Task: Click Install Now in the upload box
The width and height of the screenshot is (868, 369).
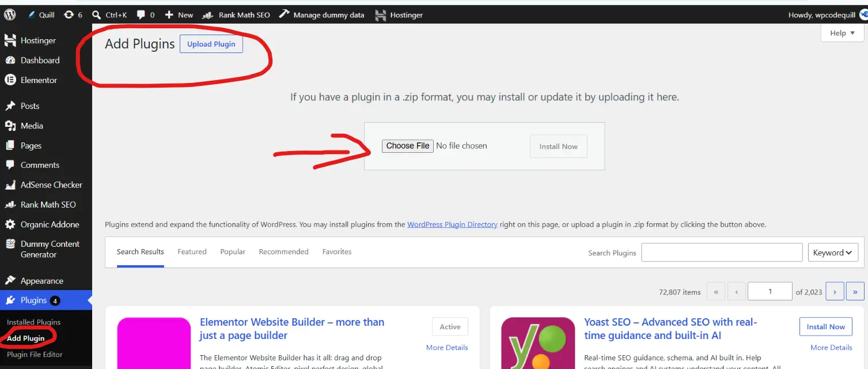Action: coord(558,146)
